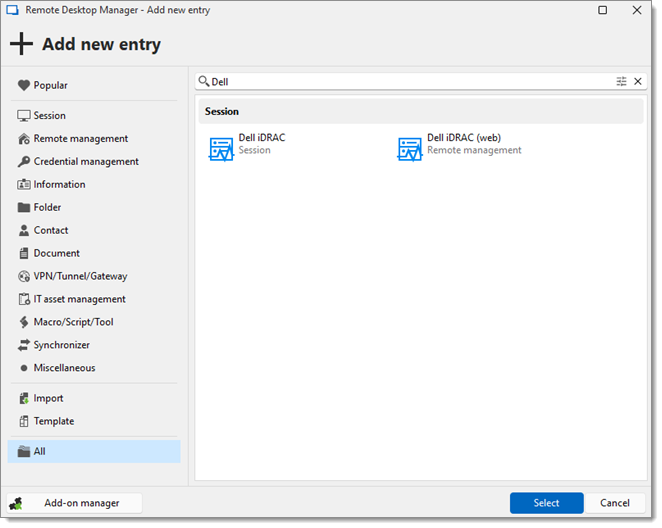Click the VPN/Tunnel/Gateway globe icon
Viewport: 662px width, 528px height.
click(24, 276)
